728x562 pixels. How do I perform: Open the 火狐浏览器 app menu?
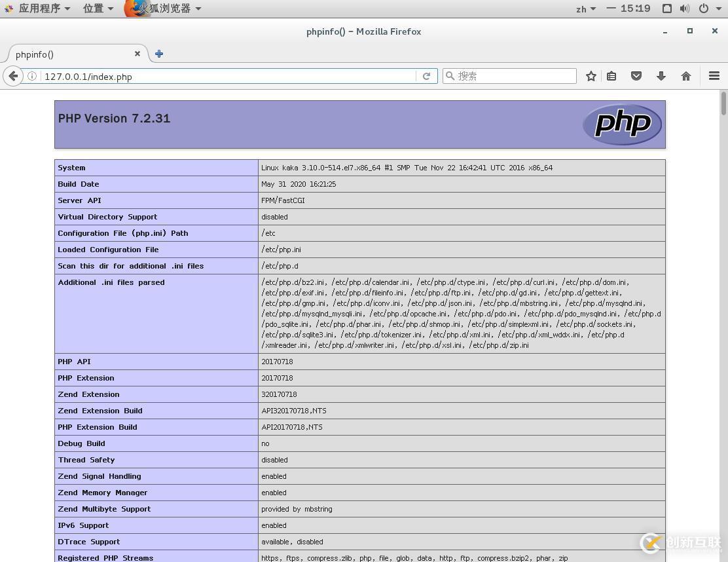click(164, 9)
